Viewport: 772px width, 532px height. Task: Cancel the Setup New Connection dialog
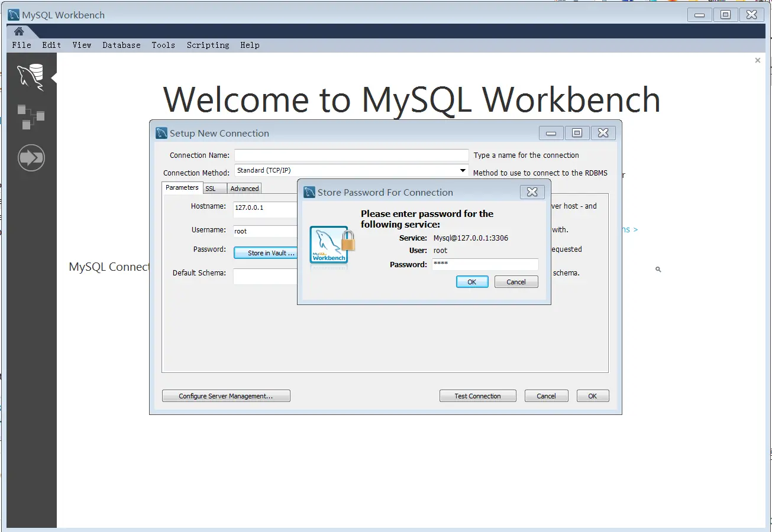point(547,396)
